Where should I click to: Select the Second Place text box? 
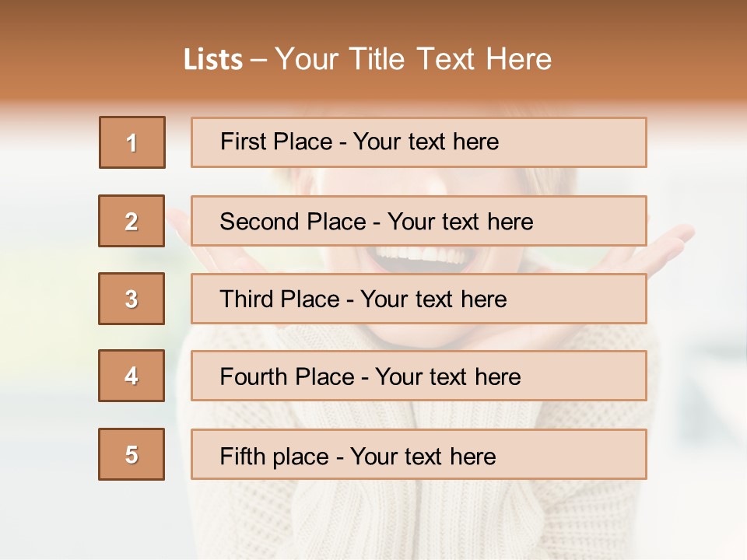click(419, 221)
